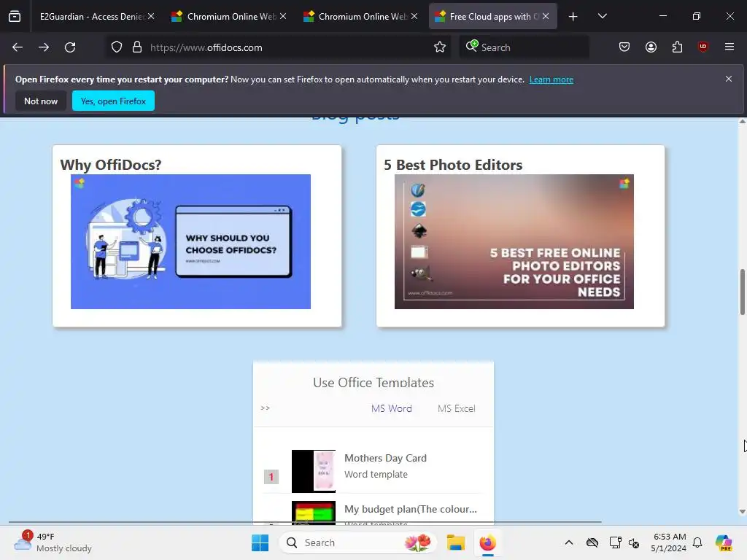The image size is (747, 560).
Task: Open the notification bell icon
Action: (x=697, y=542)
